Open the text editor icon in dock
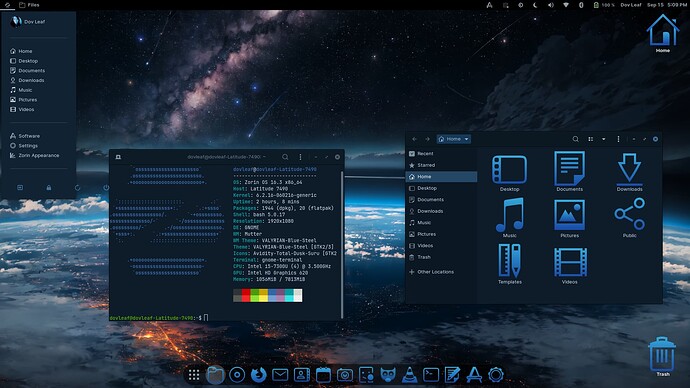Image resolution: width=690 pixels, height=388 pixels. coord(452,375)
